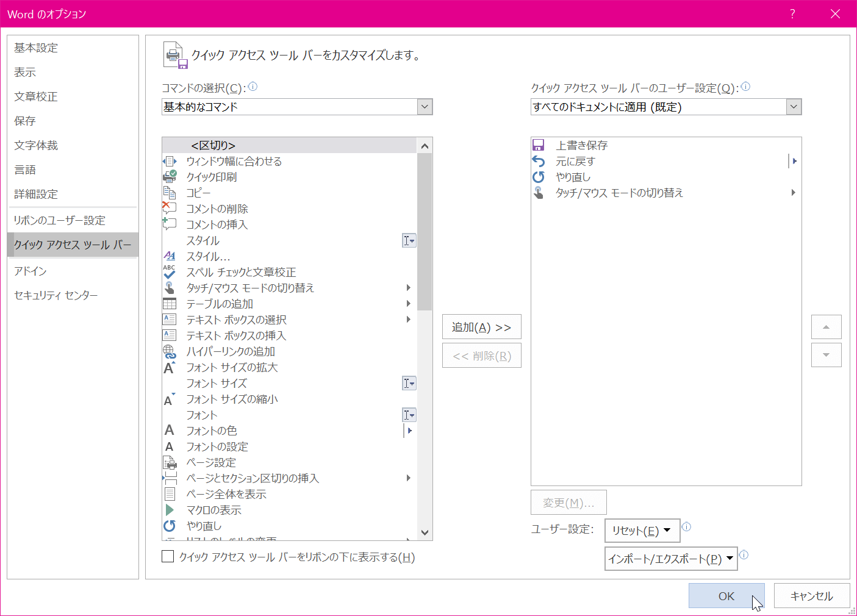Click the OK button
This screenshot has width=857, height=616.
(726, 596)
